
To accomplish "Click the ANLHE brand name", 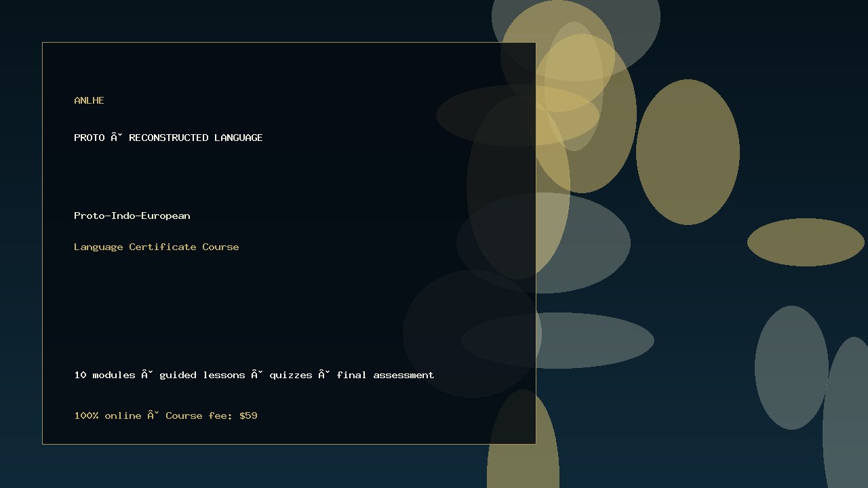I will tap(89, 100).
